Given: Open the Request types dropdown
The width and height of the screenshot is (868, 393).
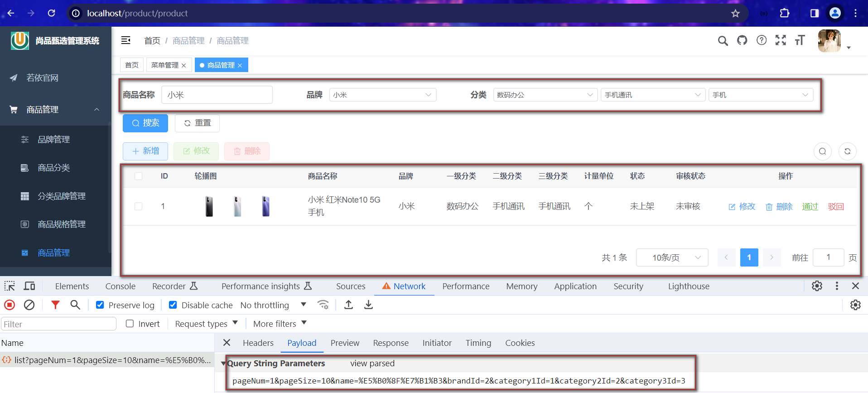Looking at the screenshot, I should pyautogui.click(x=206, y=324).
